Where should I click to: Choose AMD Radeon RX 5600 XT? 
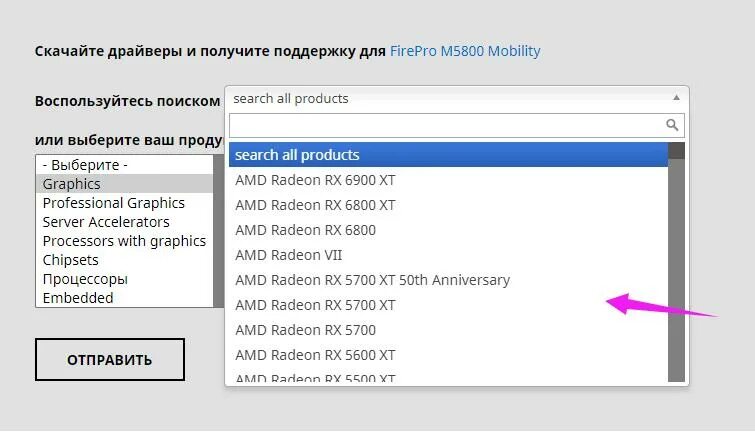tap(448, 355)
